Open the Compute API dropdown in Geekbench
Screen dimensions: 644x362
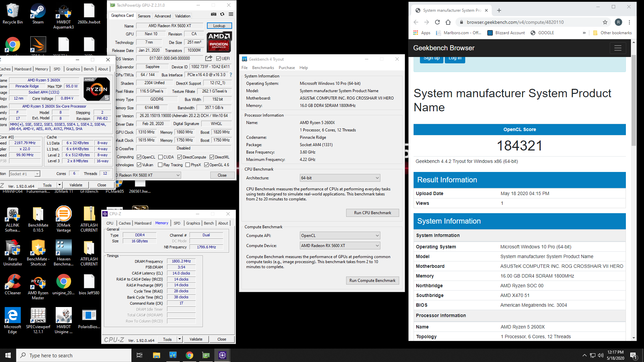pyautogui.click(x=340, y=236)
